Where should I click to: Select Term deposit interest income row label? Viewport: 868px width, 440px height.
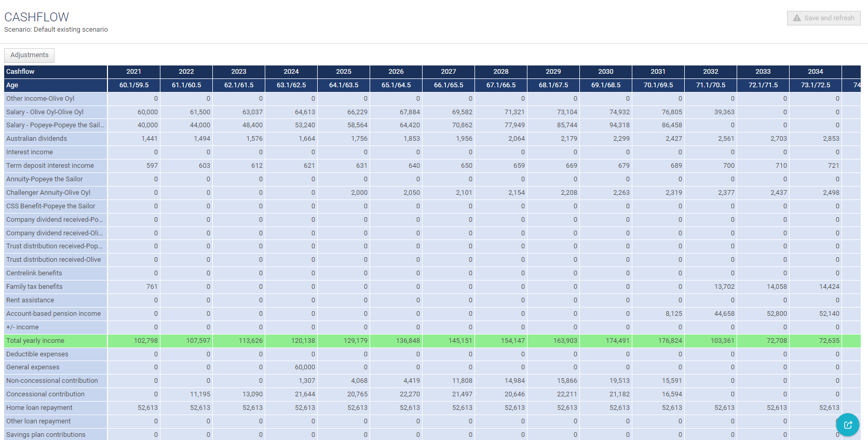[56, 166]
